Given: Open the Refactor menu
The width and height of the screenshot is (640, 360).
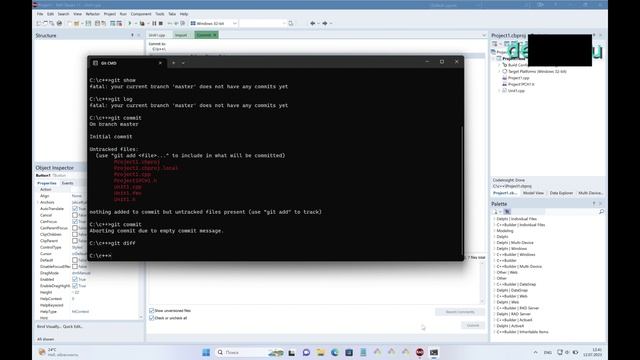Looking at the screenshot, I should (93, 14).
